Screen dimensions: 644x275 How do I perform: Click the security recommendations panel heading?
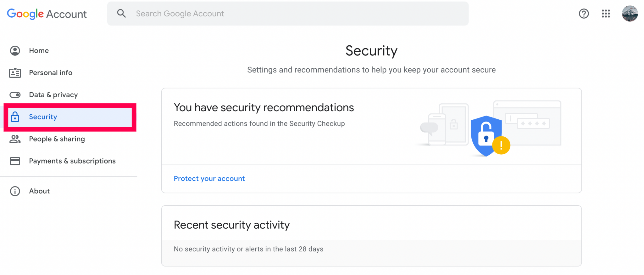pyautogui.click(x=264, y=107)
